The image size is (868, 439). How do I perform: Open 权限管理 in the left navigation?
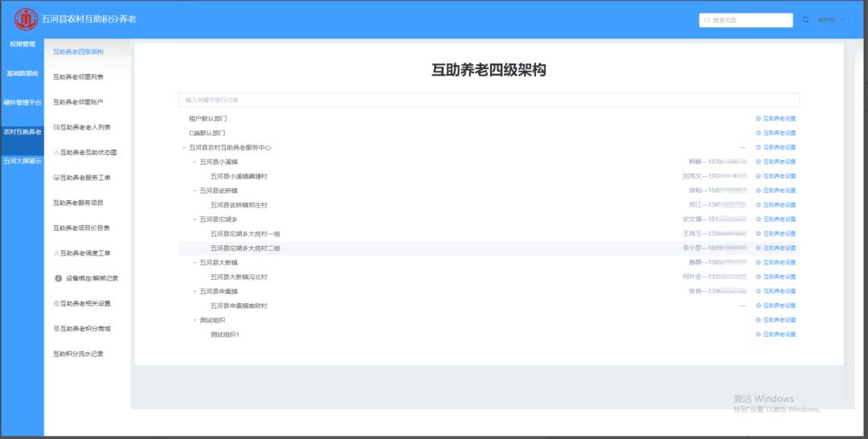coord(23,44)
